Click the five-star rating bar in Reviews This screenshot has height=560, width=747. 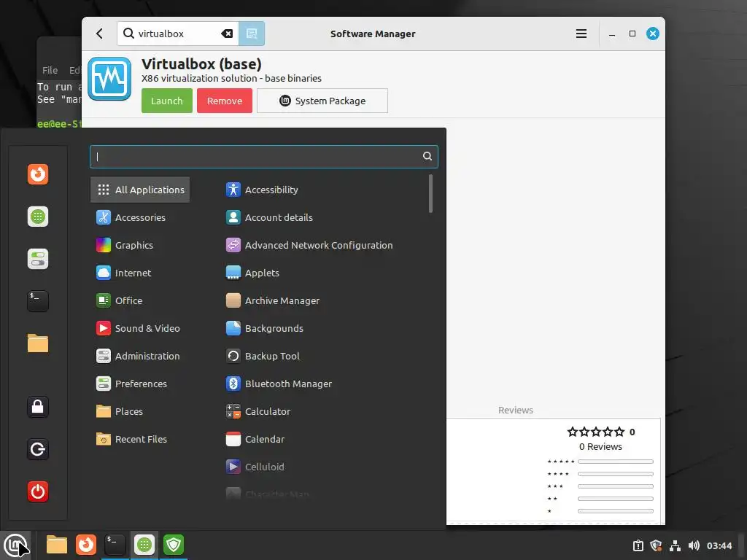(616, 462)
